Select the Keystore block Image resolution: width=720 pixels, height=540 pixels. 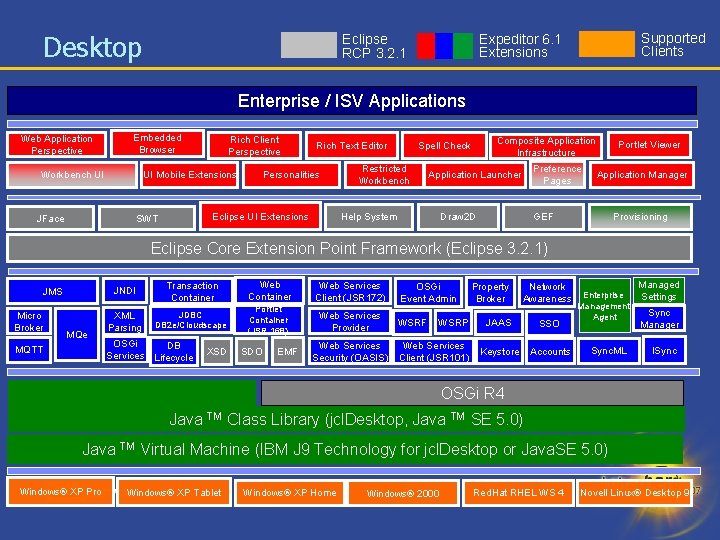click(499, 351)
